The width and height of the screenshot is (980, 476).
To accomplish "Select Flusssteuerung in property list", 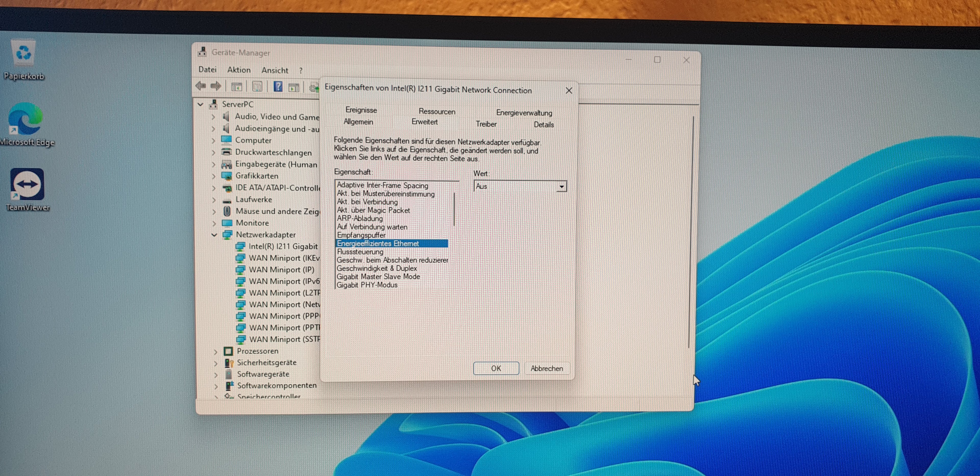I will tap(360, 252).
